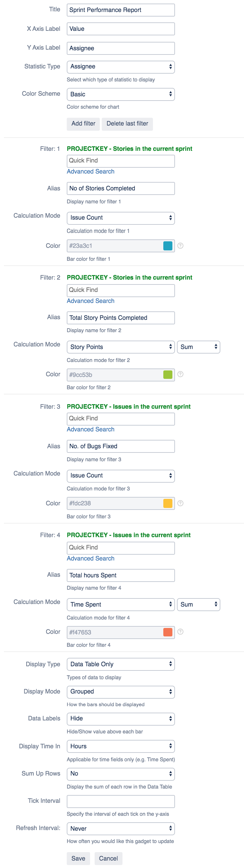Image resolution: width=244 pixels, height=868 pixels.
Task: Open Advanced Search under Filter 1
Action: pyautogui.click(x=90, y=172)
